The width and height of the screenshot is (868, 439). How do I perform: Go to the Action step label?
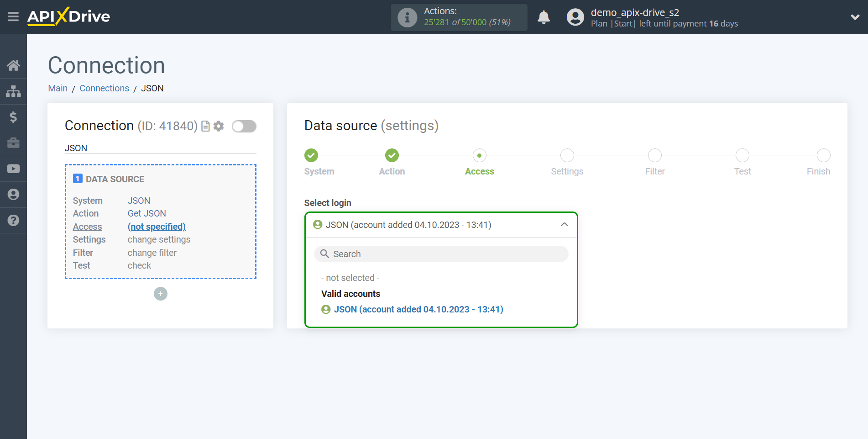(392, 171)
